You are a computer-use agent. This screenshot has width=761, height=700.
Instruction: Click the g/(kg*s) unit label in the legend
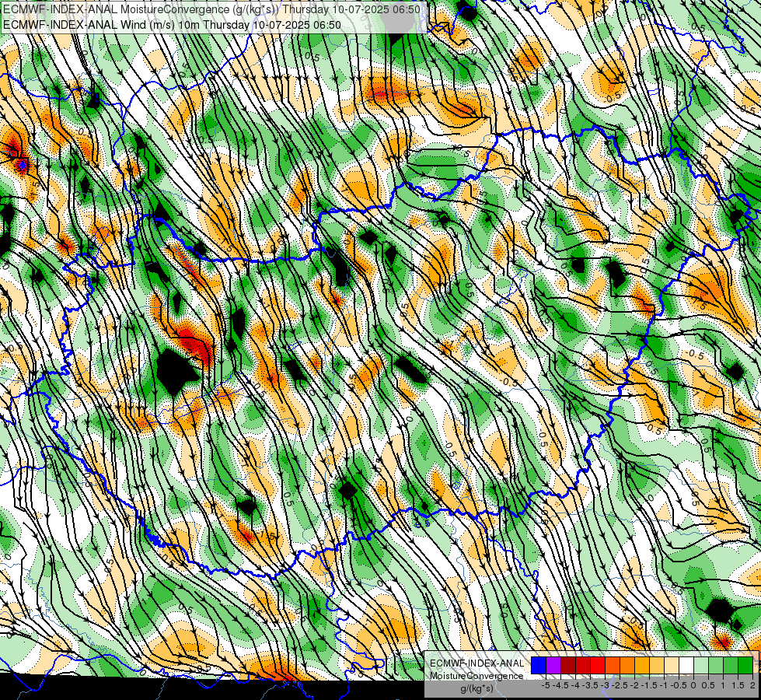[x=476, y=688]
